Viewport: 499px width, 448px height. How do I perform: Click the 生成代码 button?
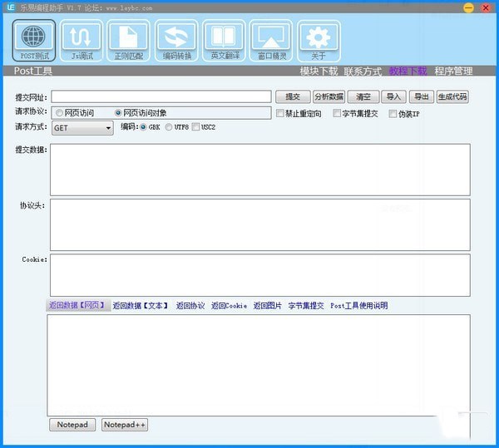click(x=452, y=97)
